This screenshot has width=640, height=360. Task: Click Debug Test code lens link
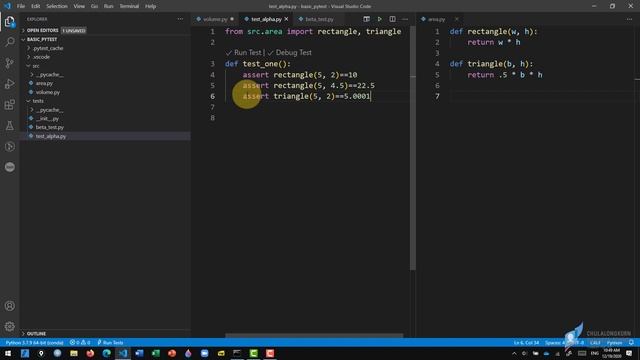293,53
